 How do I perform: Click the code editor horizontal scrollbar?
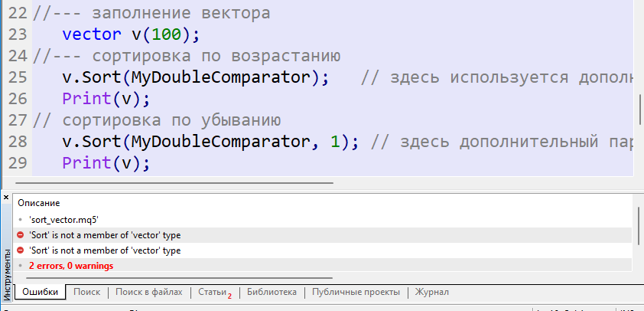pos(174,182)
